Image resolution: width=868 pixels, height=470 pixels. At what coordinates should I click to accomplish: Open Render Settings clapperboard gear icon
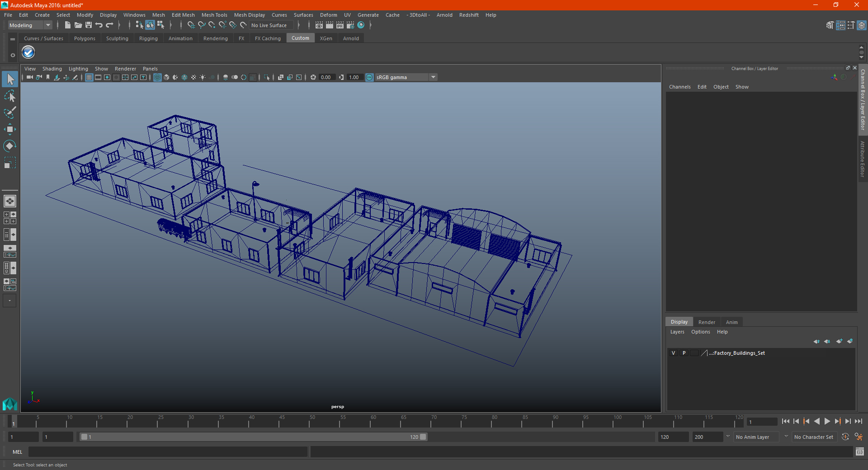click(x=350, y=25)
